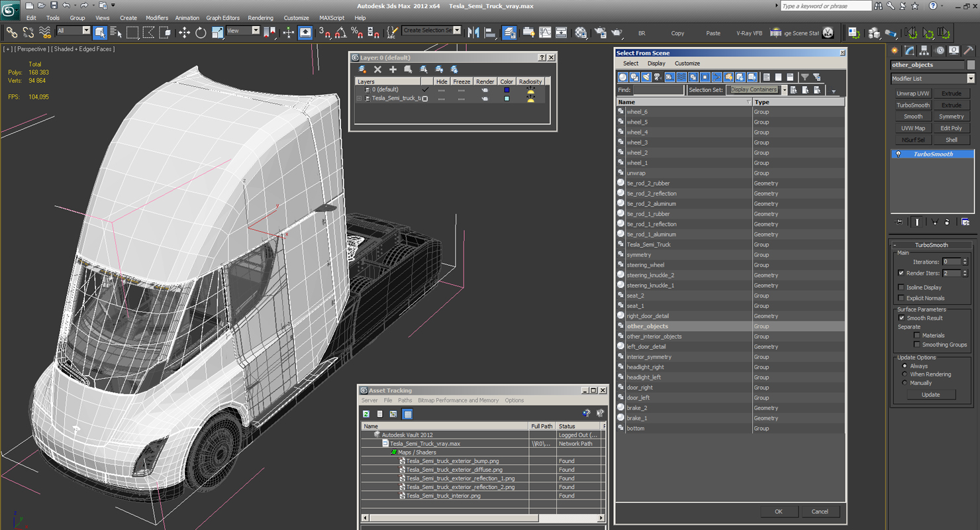Select the When Rendering update option
The width and height of the screenshot is (980, 530).
pyautogui.click(x=905, y=374)
